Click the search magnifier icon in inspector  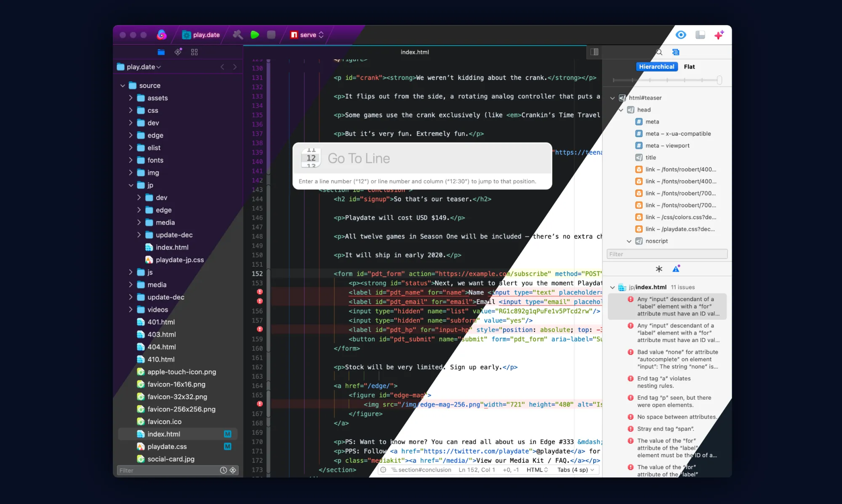pos(659,52)
